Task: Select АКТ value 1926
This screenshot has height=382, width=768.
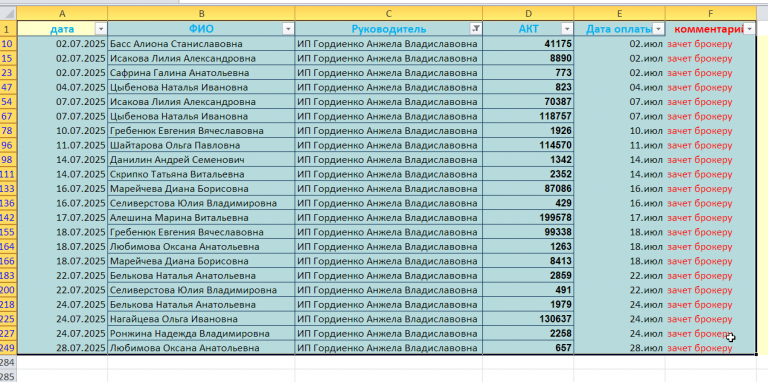Action: [528, 131]
